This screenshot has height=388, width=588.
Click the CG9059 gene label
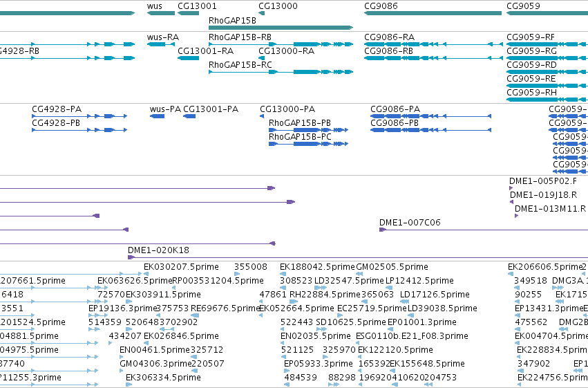[x=523, y=6]
